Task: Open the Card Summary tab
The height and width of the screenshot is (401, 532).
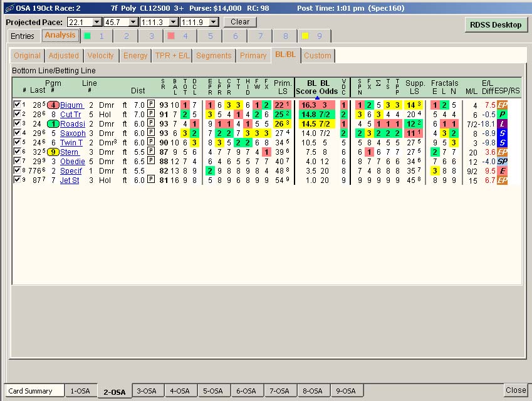Action: [34, 391]
